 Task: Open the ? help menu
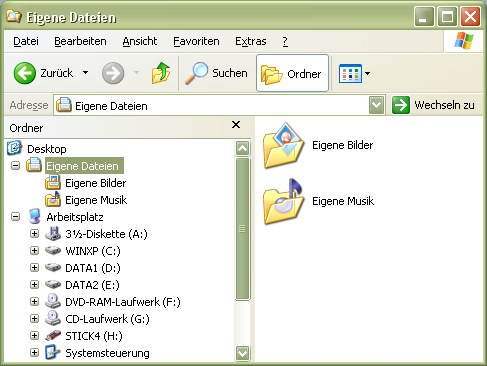(285, 41)
